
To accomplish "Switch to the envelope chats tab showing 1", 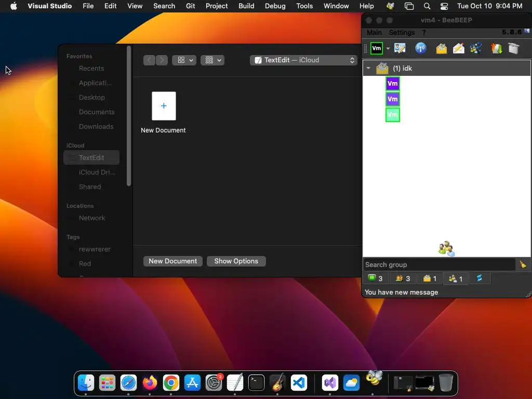I will pos(430,278).
